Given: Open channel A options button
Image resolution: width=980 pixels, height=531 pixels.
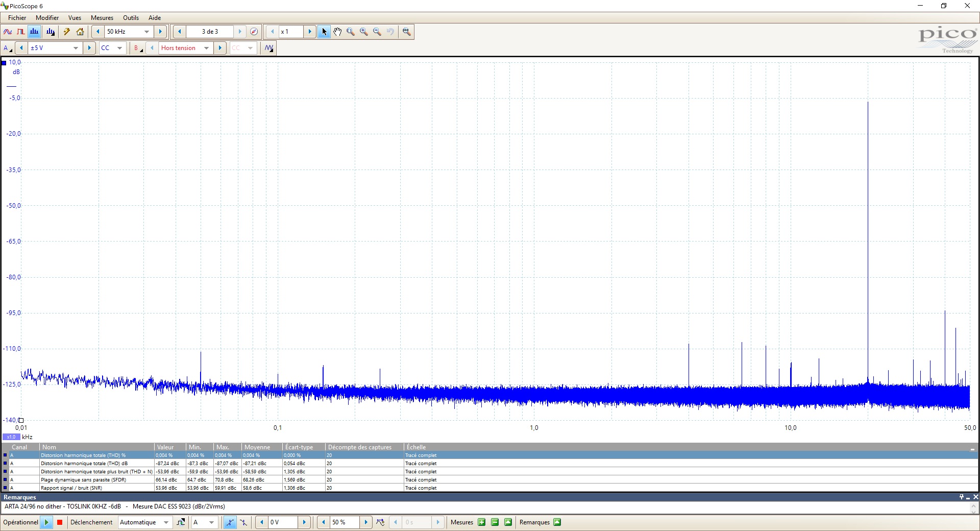Looking at the screenshot, I should pyautogui.click(x=8, y=48).
